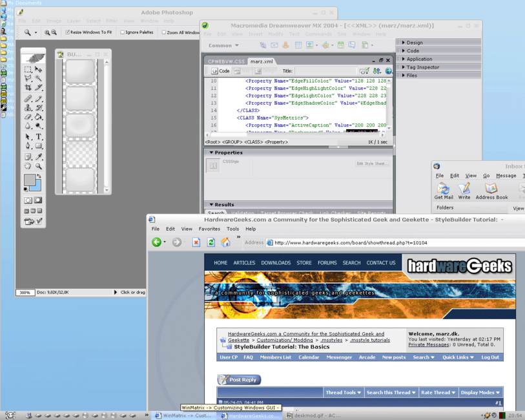This screenshot has width=525, height=420.
Task: Toggle Resize Windows To Fit checkbox
Action: (67, 32)
